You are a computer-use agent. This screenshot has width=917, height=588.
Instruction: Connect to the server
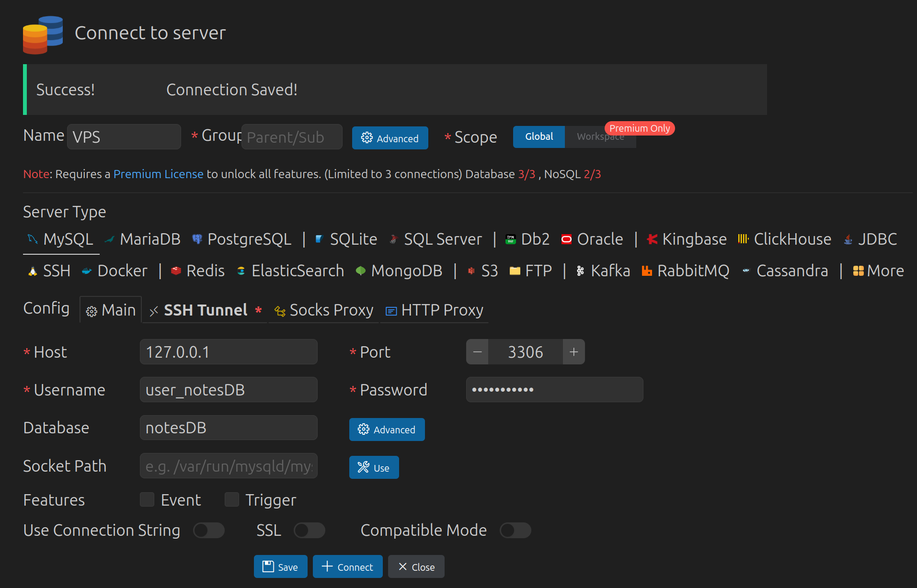[x=347, y=566]
